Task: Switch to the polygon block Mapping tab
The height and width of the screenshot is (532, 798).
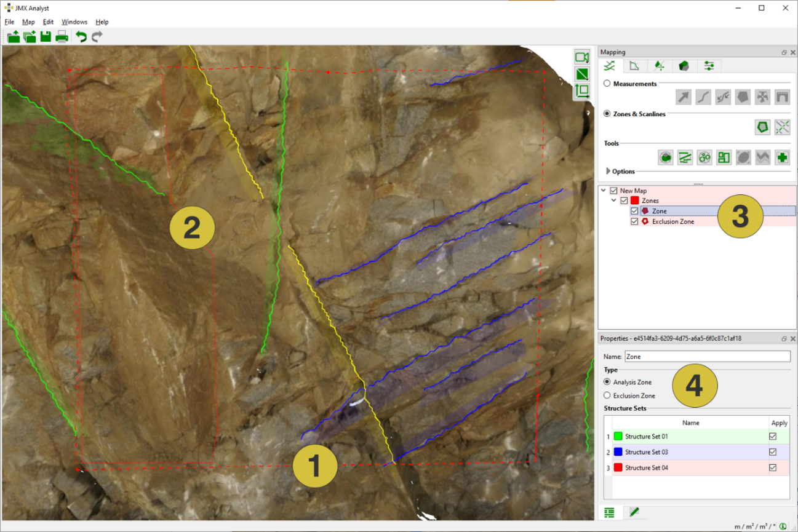Action: coord(684,65)
